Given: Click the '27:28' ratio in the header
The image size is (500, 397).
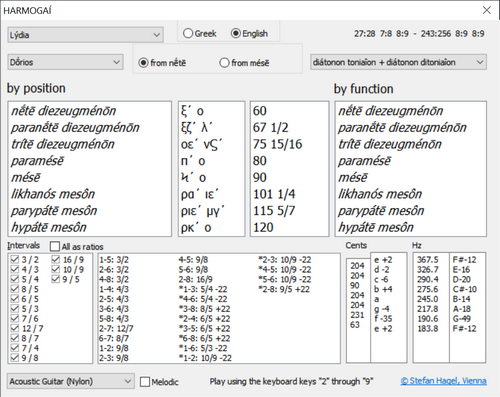Looking at the screenshot, I should [364, 33].
